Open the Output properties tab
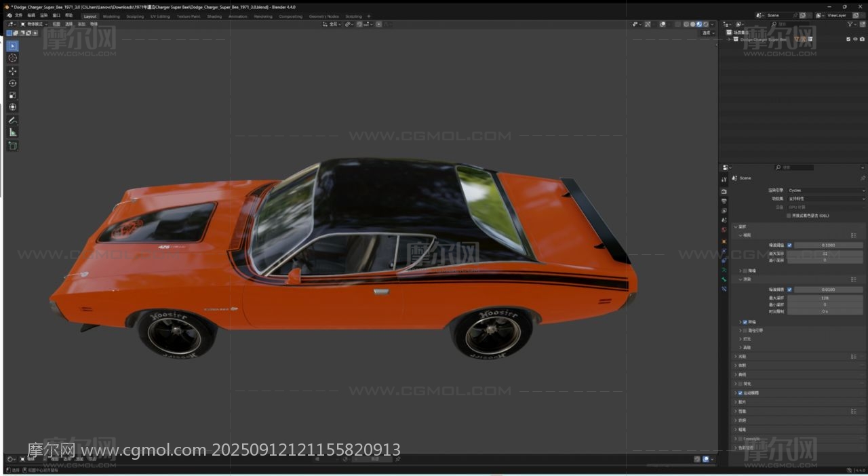 coord(724,201)
